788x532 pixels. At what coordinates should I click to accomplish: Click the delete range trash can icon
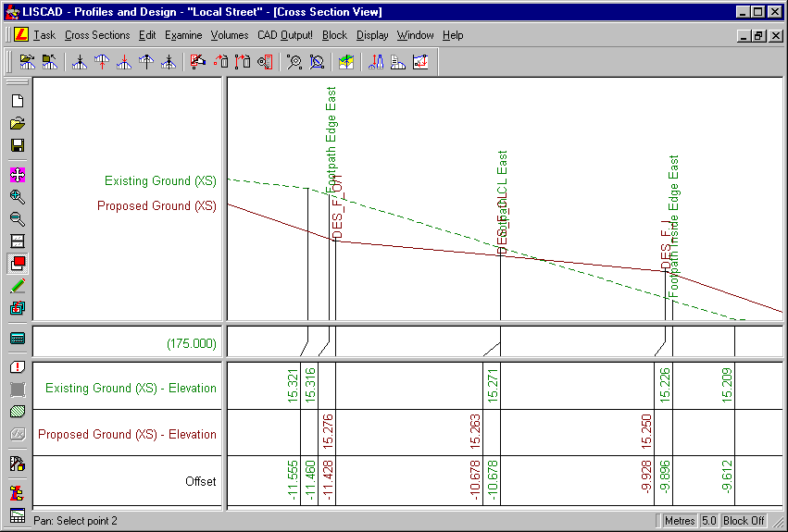coord(243,62)
